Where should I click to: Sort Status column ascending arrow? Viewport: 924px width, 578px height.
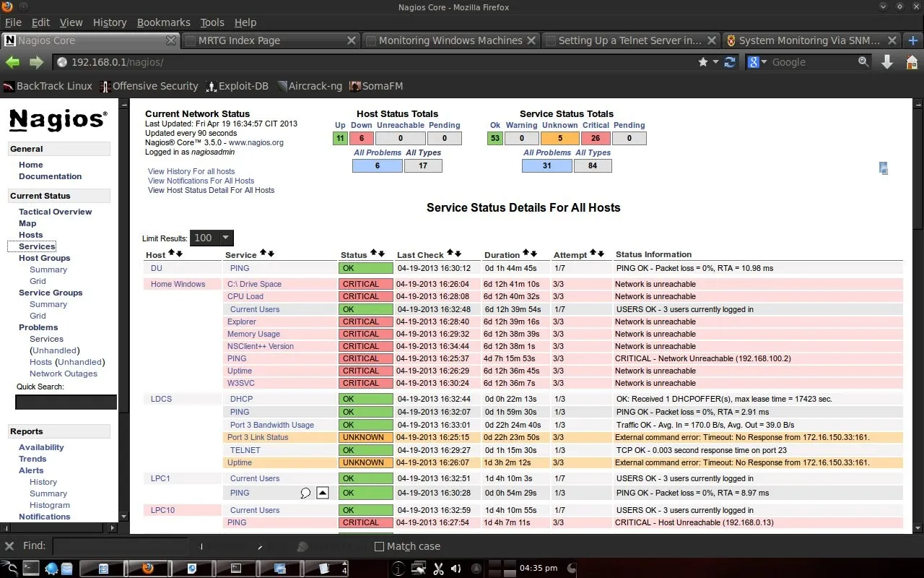pos(374,254)
